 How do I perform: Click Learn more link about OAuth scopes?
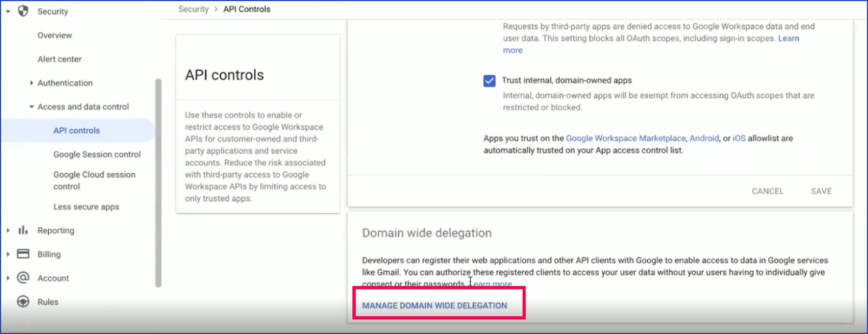[788, 38]
